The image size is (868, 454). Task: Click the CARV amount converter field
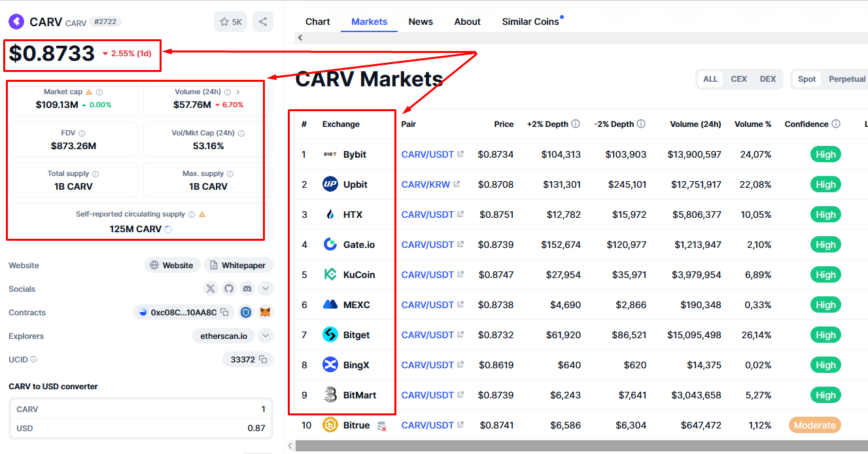141,409
